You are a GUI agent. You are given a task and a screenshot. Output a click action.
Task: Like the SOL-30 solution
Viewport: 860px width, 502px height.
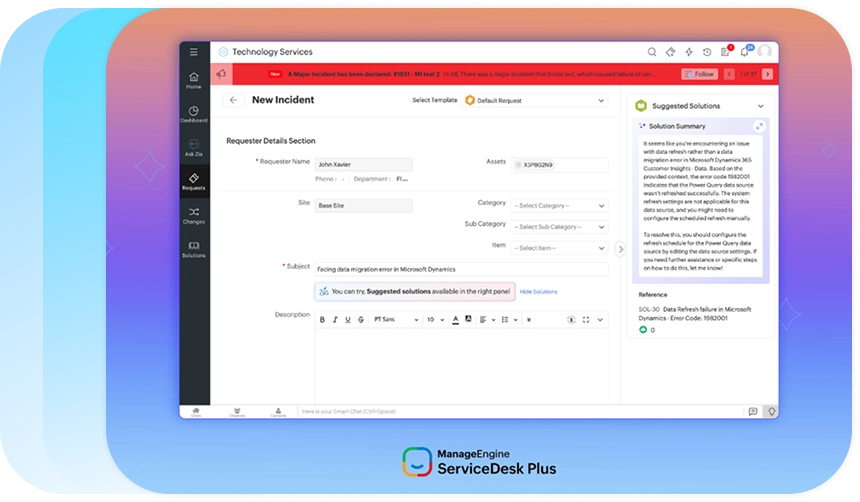[643, 330]
